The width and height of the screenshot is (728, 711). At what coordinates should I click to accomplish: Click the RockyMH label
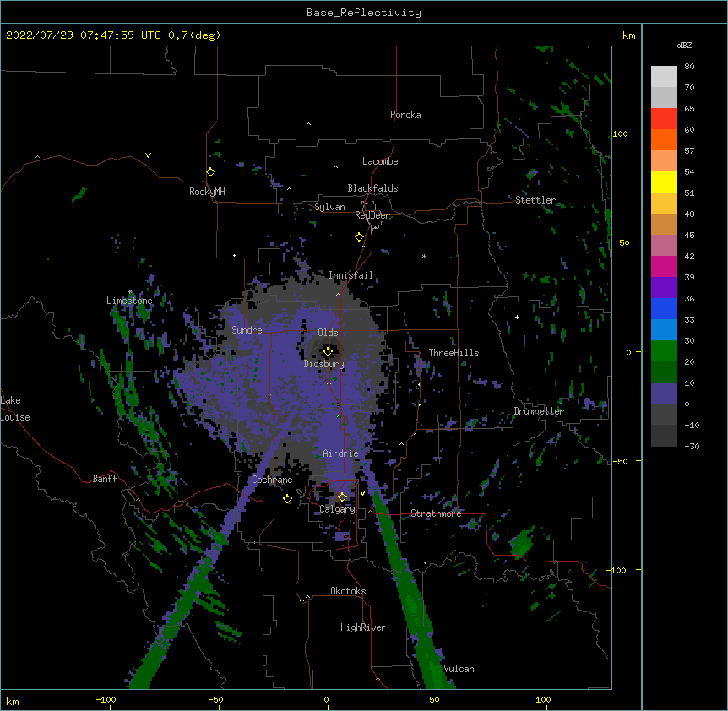(x=207, y=192)
